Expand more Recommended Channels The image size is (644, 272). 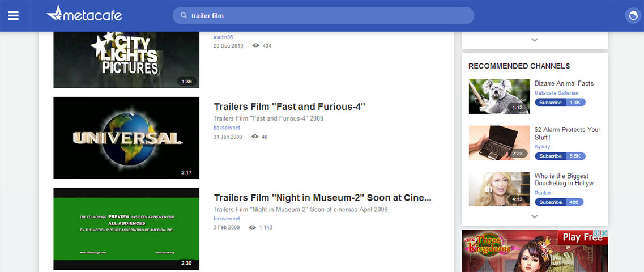click(x=534, y=216)
